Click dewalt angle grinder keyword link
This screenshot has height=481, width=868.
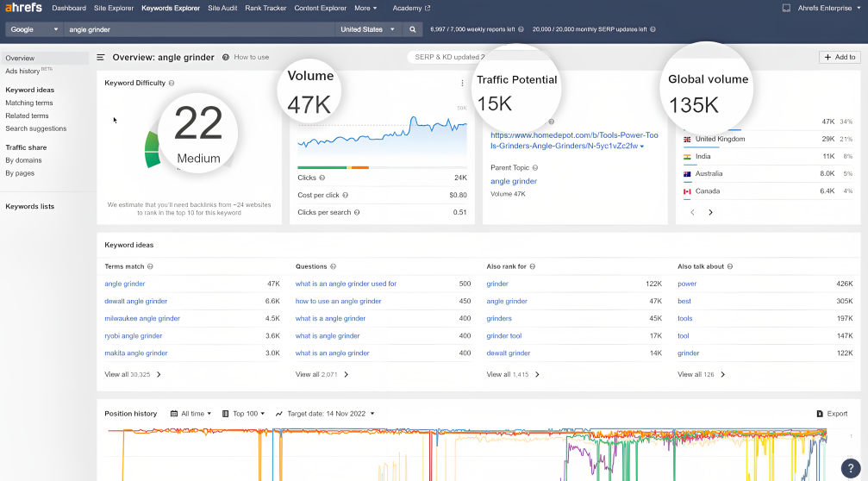point(135,301)
